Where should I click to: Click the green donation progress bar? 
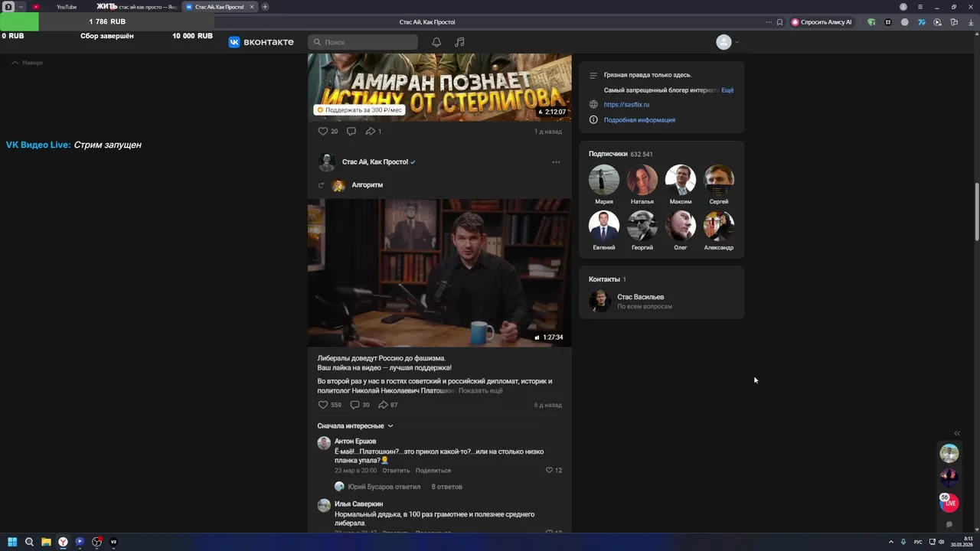coord(19,22)
